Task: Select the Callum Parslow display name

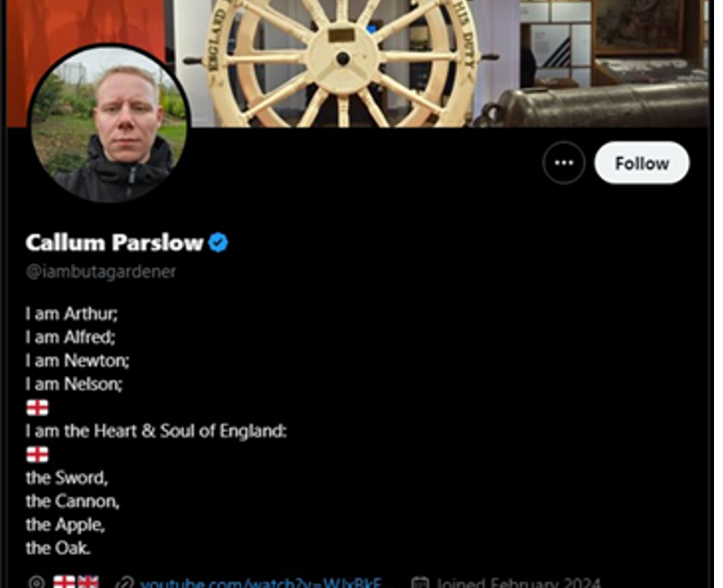Action: coord(114,243)
